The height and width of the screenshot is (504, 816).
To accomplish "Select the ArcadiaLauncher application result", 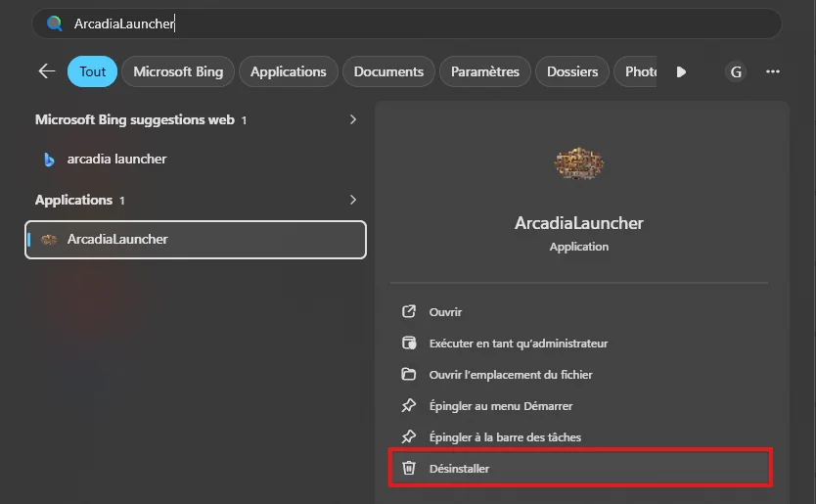I will coord(196,240).
